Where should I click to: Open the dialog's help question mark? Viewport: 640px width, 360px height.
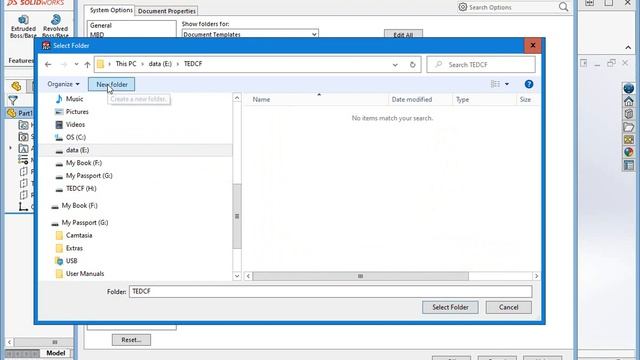[529, 84]
